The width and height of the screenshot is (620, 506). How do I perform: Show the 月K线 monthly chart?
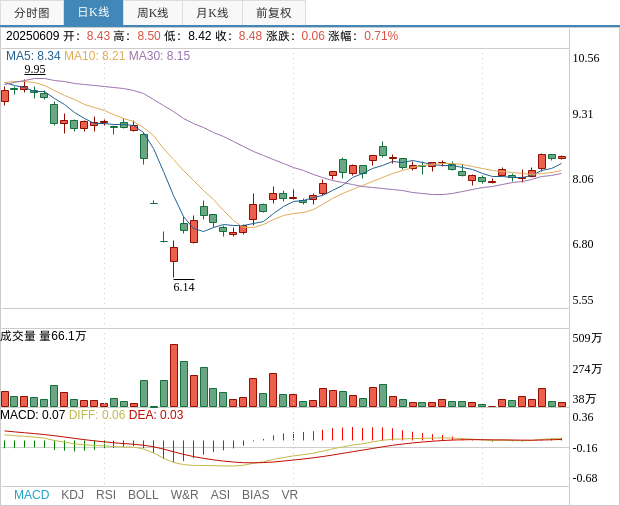coord(212,13)
